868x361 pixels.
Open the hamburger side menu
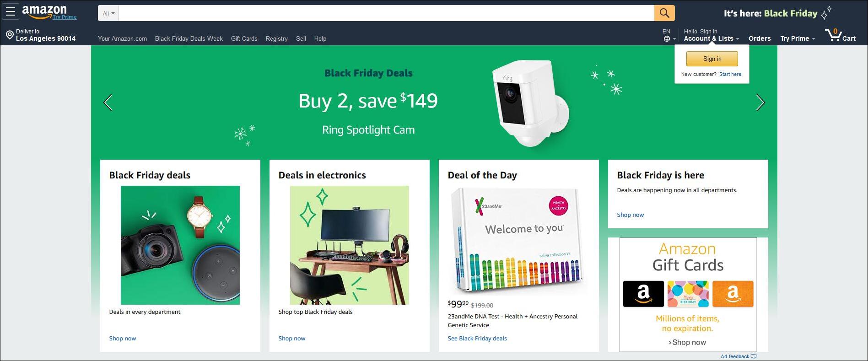point(11,12)
